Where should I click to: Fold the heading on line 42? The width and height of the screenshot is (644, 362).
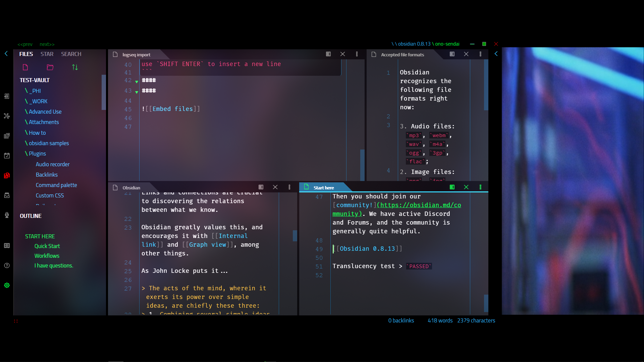click(x=137, y=82)
